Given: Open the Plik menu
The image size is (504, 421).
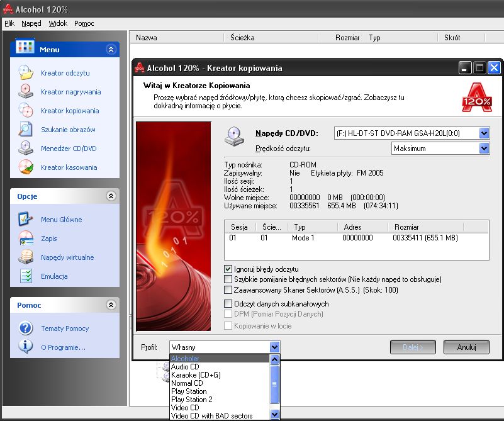Looking at the screenshot, I should pos(9,23).
